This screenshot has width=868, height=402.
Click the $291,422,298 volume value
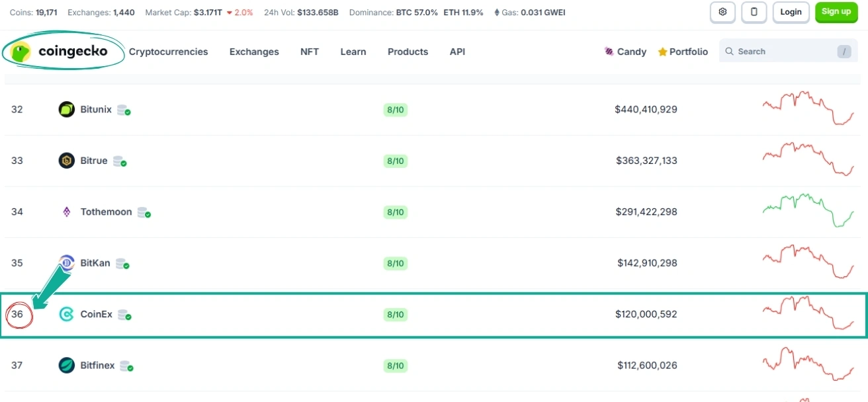tap(646, 212)
